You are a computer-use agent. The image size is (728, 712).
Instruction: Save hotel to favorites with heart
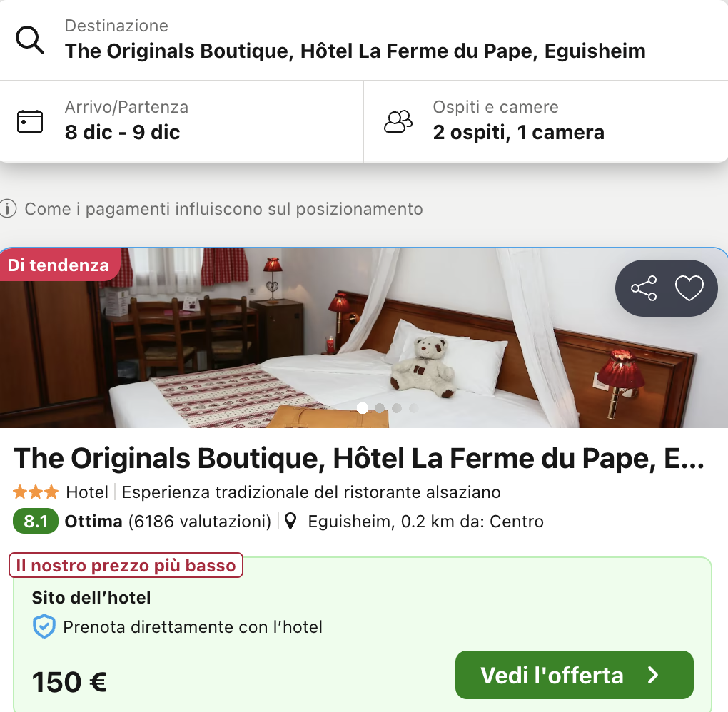[689, 288]
